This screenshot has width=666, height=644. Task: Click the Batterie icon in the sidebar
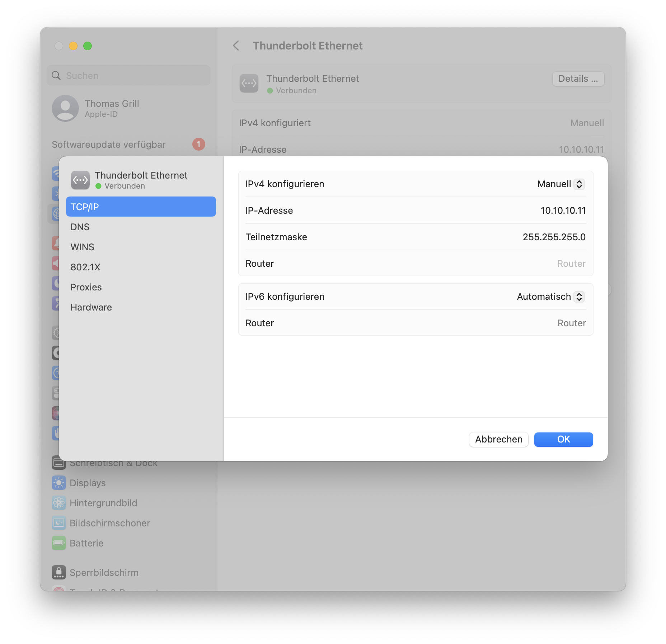59,543
